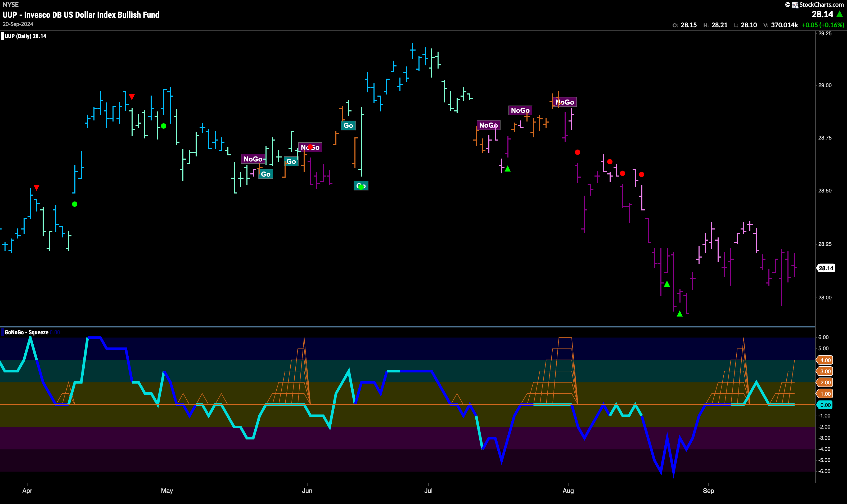Viewport: 847px width, 504px height.
Task: Click the first red dot marker of early August
Action: [577, 152]
